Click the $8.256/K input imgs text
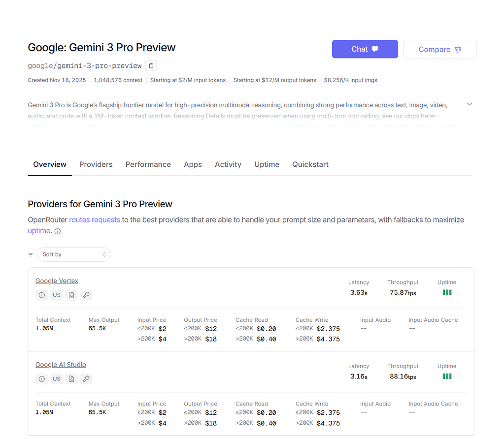This screenshot has width=504, height=439. point(350,80)
